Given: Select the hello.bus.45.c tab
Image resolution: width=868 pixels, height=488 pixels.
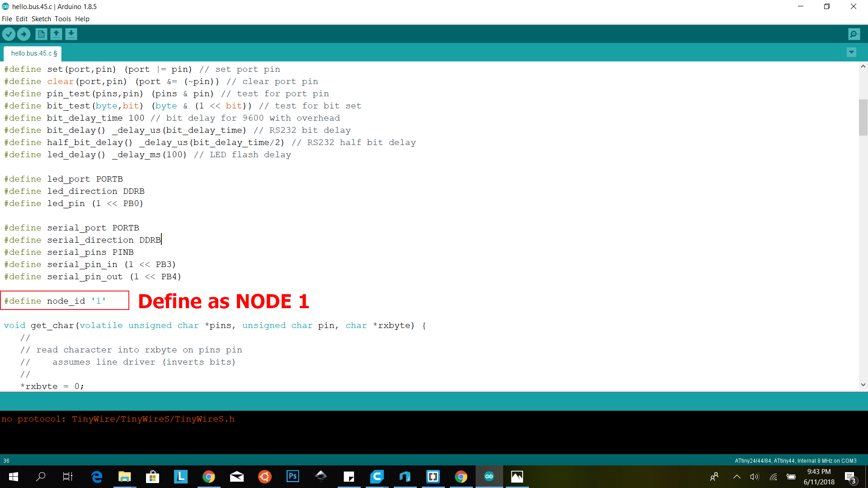Looking at the screenshot, I should 33,53.
